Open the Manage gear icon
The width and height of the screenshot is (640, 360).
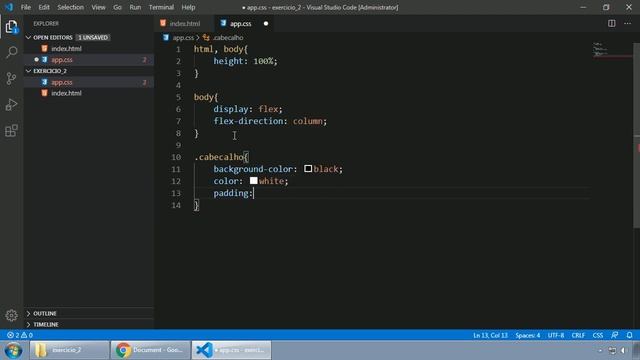11,315
